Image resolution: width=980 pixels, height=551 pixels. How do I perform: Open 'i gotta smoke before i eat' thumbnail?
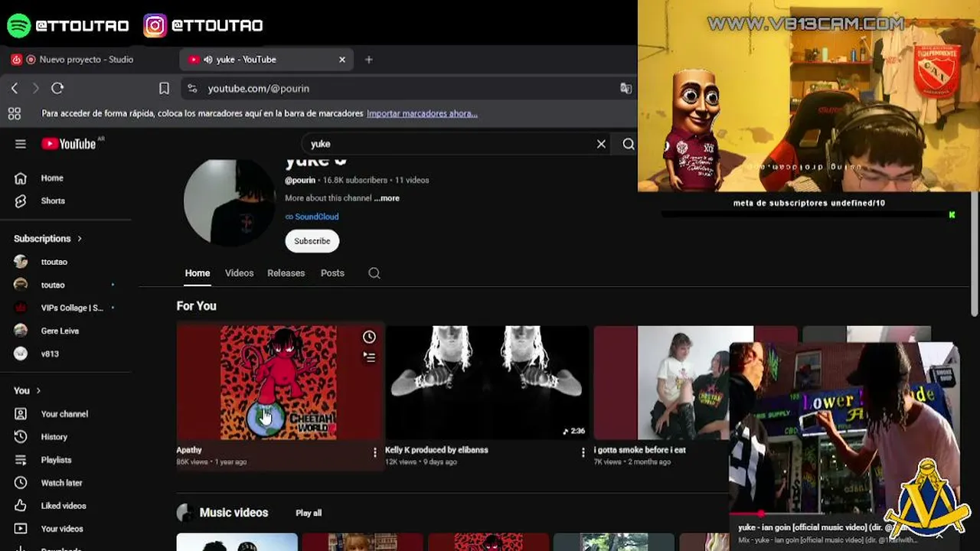tap(661, 383)
